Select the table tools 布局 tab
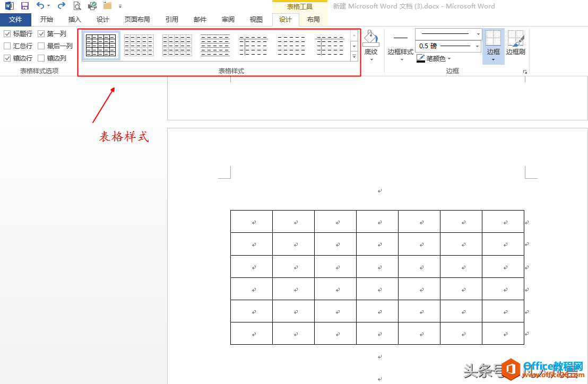The width and height of the screenshot is (588, 384). coord(314,20)
